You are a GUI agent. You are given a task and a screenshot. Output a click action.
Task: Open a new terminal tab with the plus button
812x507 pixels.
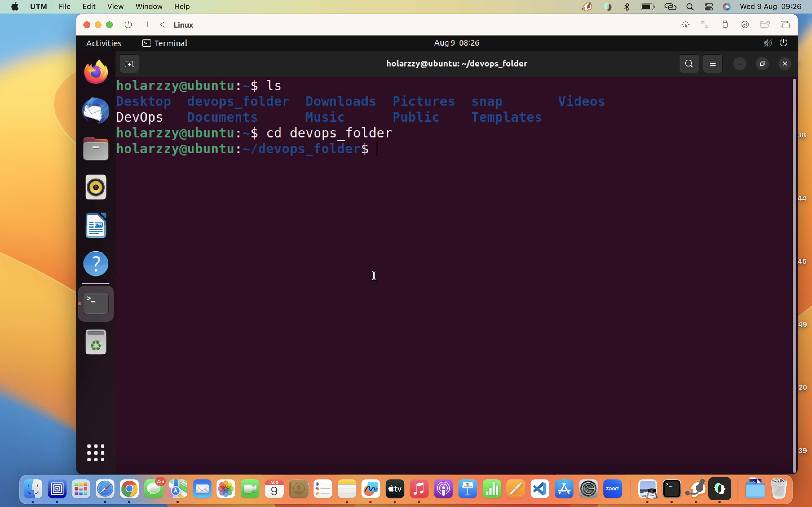pos(129,63)
